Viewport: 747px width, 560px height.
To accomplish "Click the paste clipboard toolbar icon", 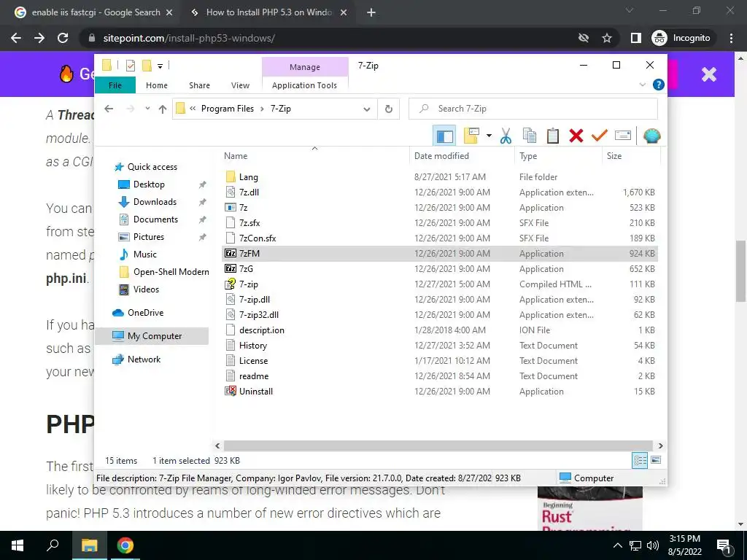I will (x=553, y=136).
